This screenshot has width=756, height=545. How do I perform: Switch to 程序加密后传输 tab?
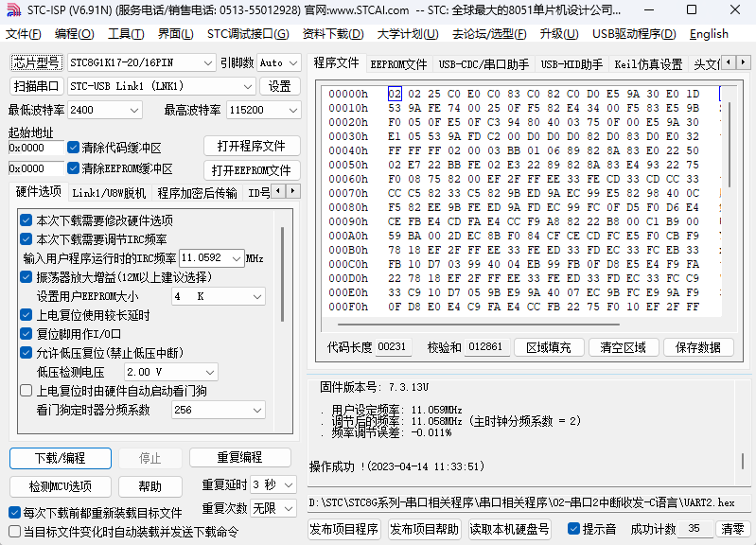click(197, 193)
